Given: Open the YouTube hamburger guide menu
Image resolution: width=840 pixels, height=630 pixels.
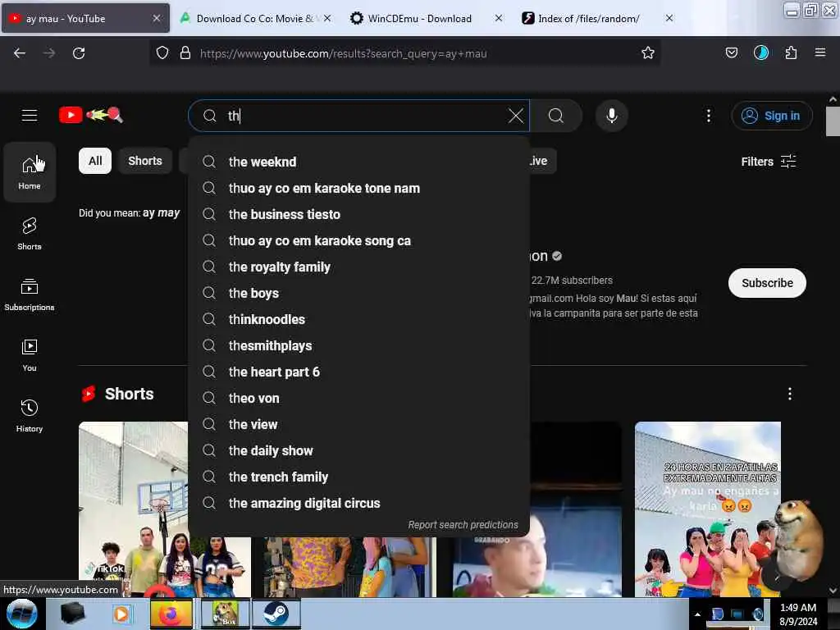Looking at the screenshot, I should (30, 115).
